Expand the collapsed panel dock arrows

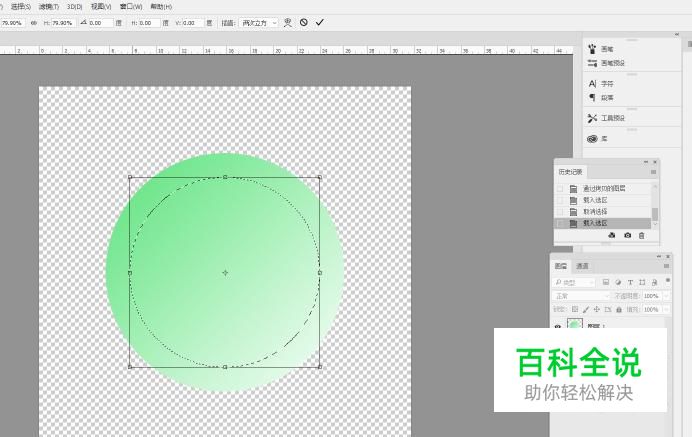pyautogui.click(x=677, y=34)
